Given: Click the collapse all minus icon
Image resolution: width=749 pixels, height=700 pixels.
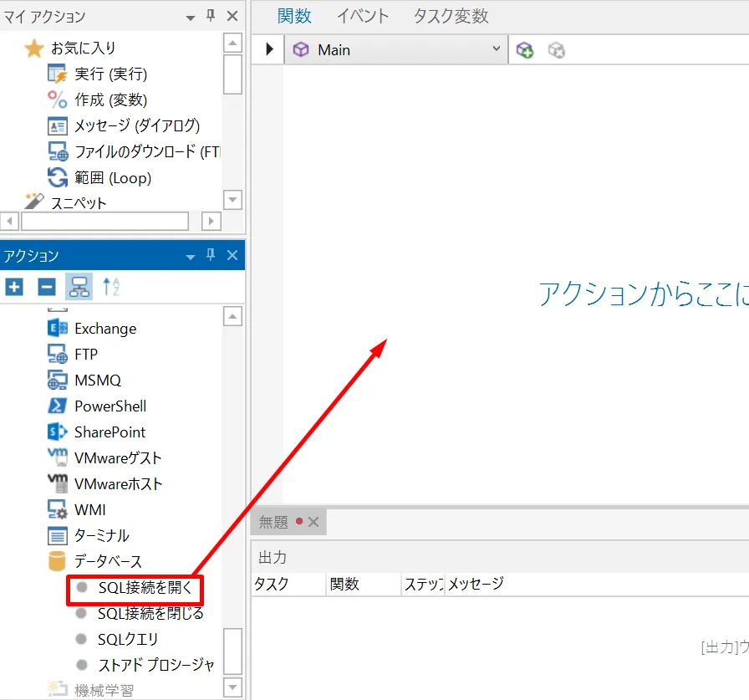Looking at the screenshot, I should click(47, 287).
